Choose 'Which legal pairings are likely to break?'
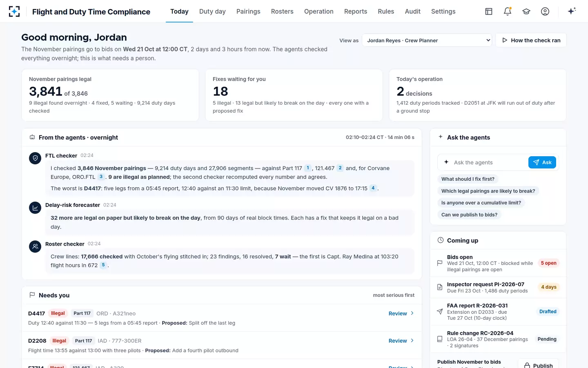The image size is (588, 368). (488, 191)
